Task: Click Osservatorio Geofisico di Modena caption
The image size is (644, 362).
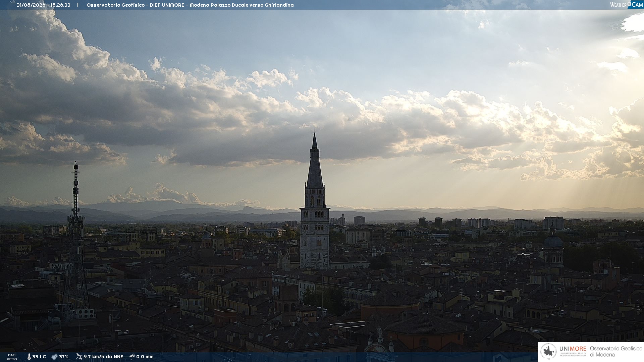Action: tap(616, 352)
